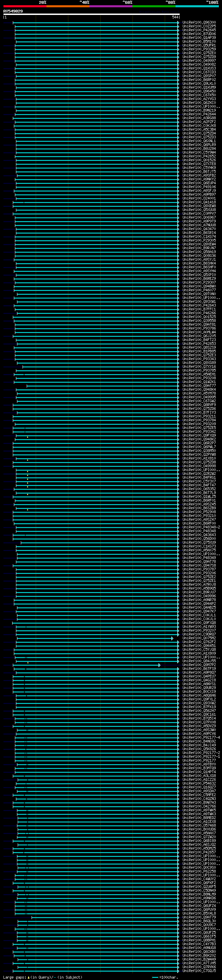Open hit UniRef100_Q96300
The image size is (222, 980).
(x=199, y=23)
